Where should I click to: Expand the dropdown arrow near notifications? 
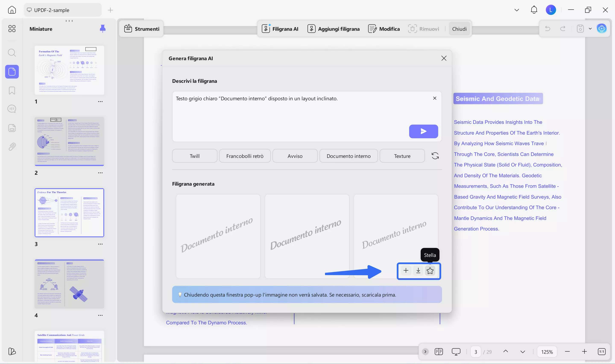[x=516, y=10]
